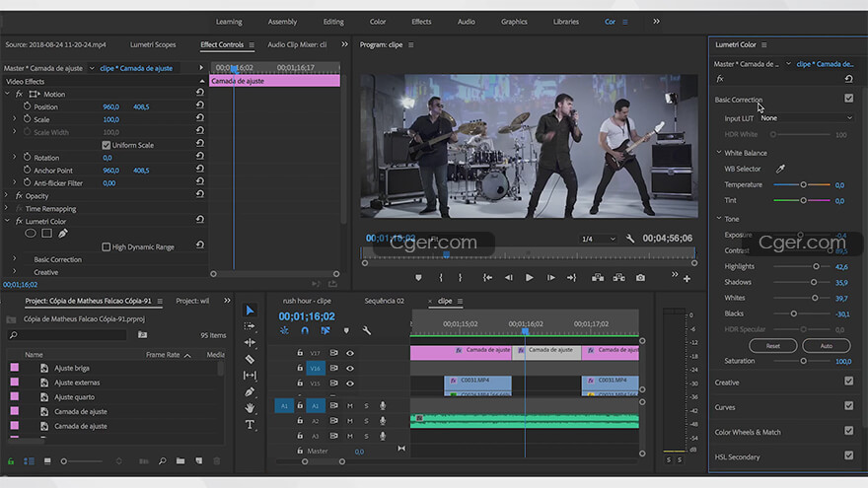868x488 pixels.
Task: Select the Type tool
Action: 250,424
